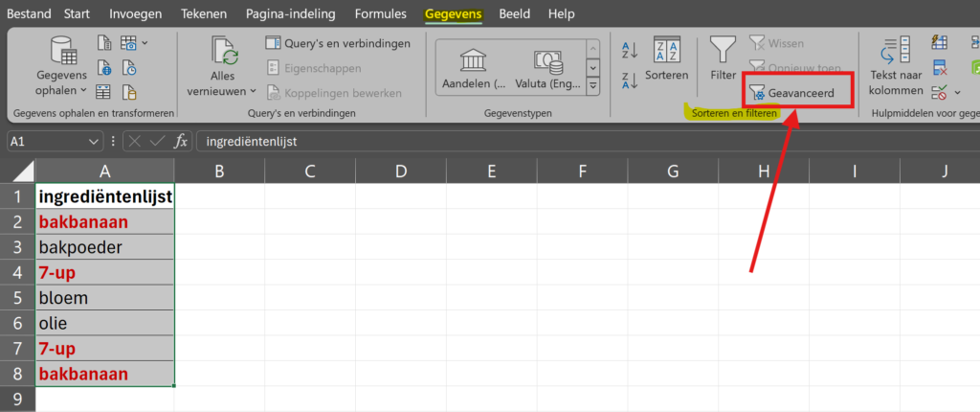Screen dimensions: 980x412
Task: Expand the Name Box dropdown arrow
Action: pos(94,142)
